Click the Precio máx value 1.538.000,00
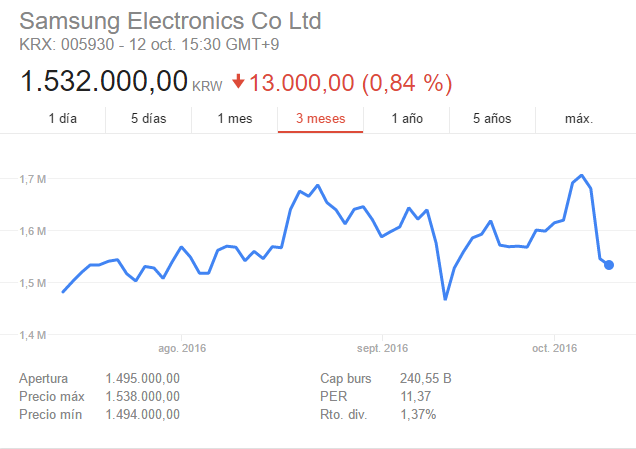The height and width of the screenshot is (449, 636). [x=142, y=396]
